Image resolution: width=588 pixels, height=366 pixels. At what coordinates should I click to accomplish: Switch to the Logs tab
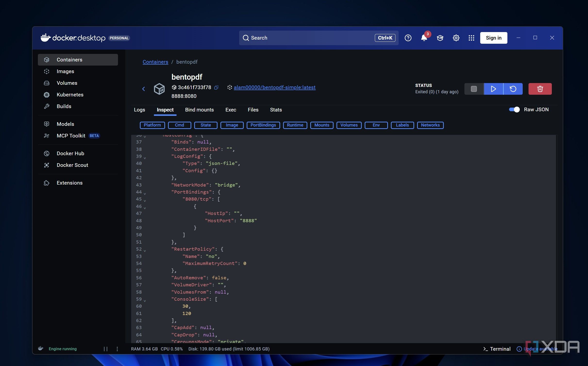pos(139,110)
